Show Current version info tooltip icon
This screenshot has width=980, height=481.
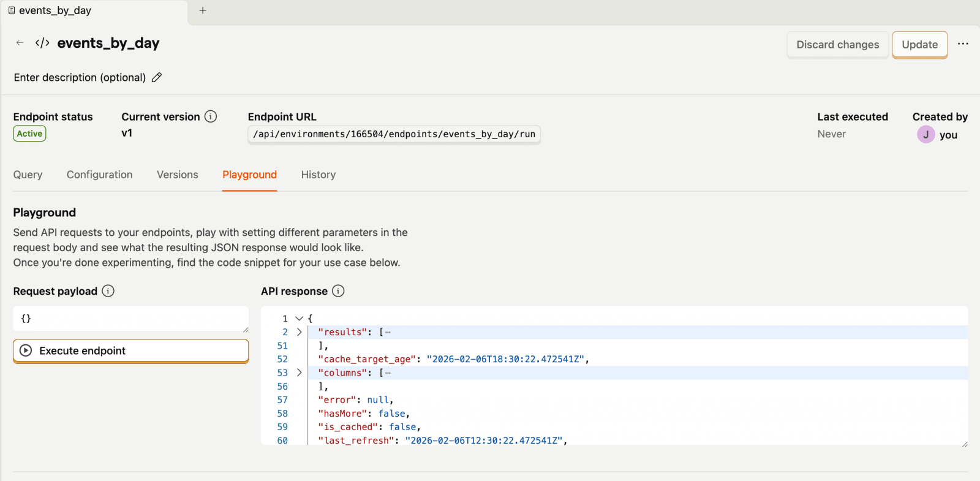pyautogui.click(x=211, y=116)
